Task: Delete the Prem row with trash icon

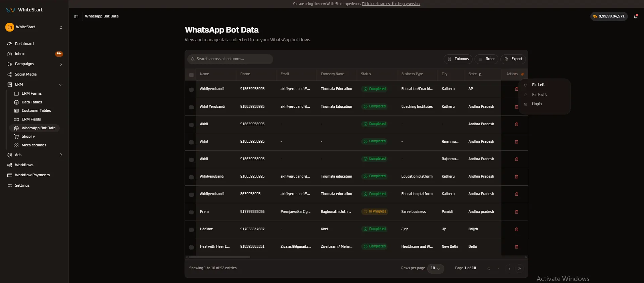Action: (x=516, y=212)
